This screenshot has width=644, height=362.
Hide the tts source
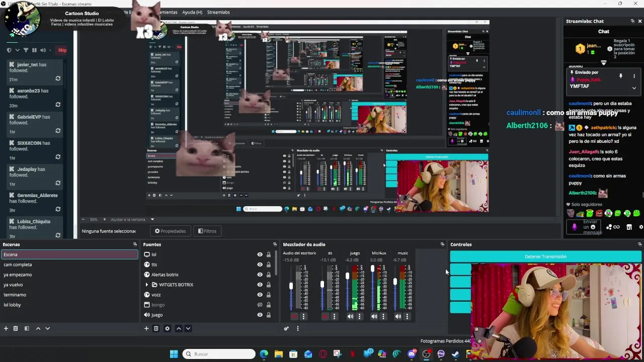pyautogui.click(x=260, y=264)
